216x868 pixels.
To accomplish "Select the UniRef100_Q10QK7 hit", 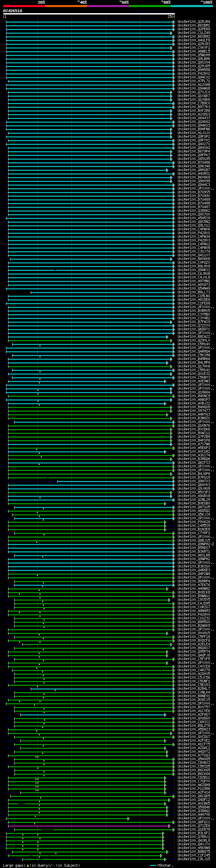I will pos(194,96).
